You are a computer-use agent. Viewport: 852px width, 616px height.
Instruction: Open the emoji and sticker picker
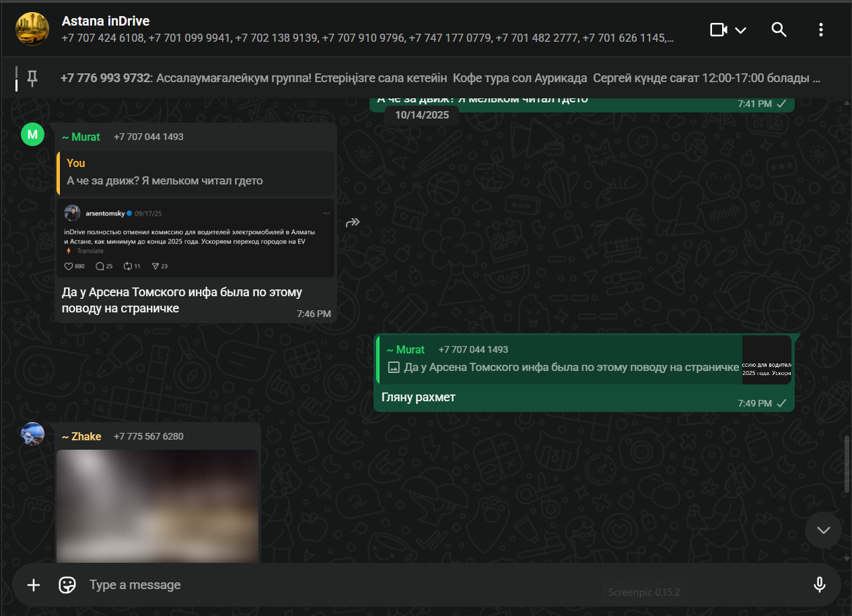coord(67,585)
